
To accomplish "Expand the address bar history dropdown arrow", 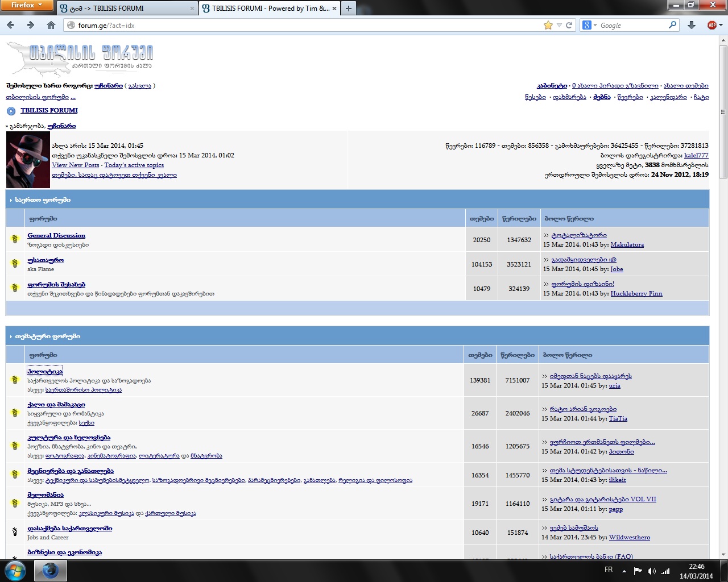I will tap(559, 25).
